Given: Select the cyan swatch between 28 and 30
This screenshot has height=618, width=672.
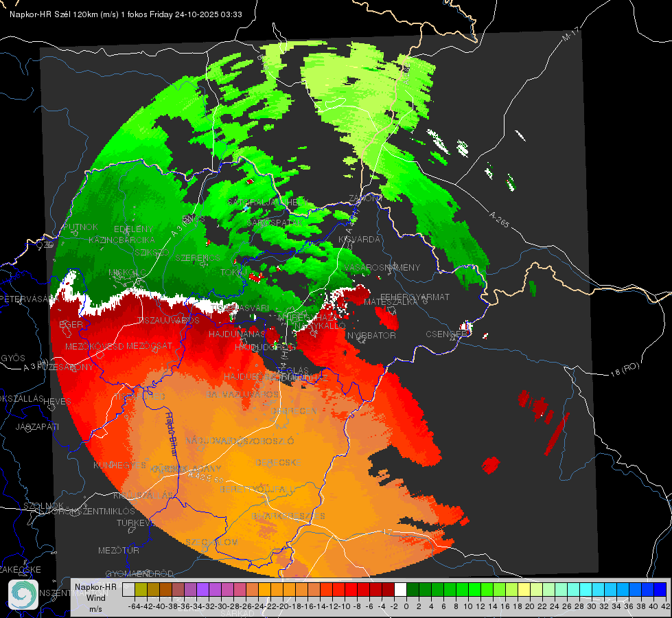Looking at the screenshot, I should click(586, 589).
